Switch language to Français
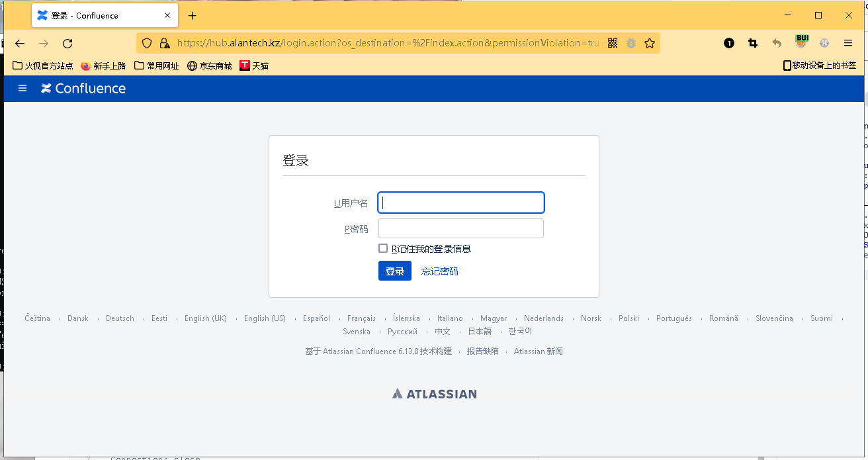 click(x=361, y=318)
